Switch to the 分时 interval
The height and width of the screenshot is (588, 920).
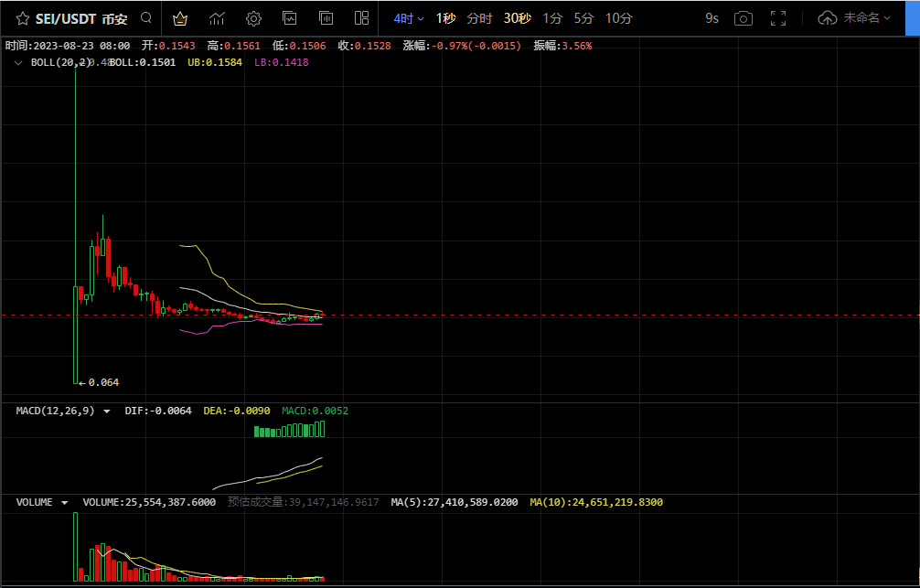tap(479, 19)
